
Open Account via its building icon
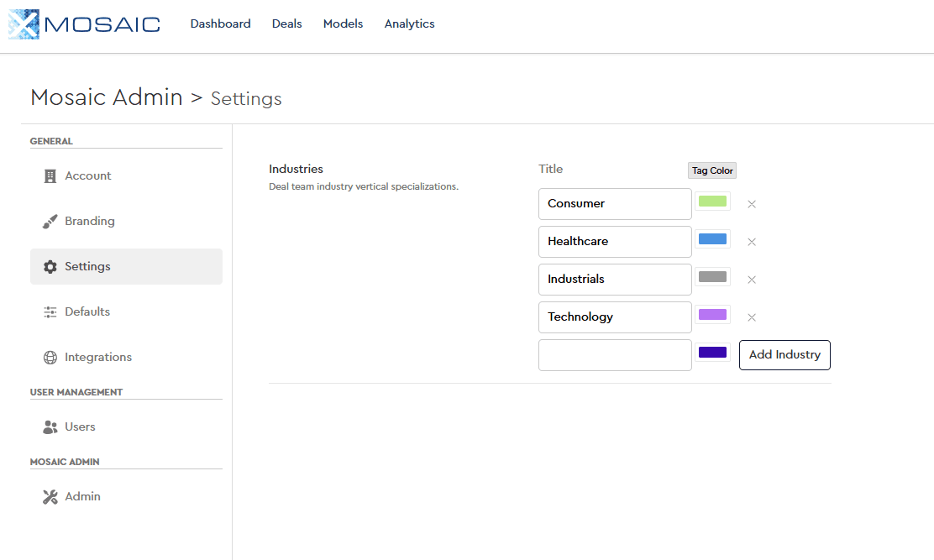click(x=50, y=175)
